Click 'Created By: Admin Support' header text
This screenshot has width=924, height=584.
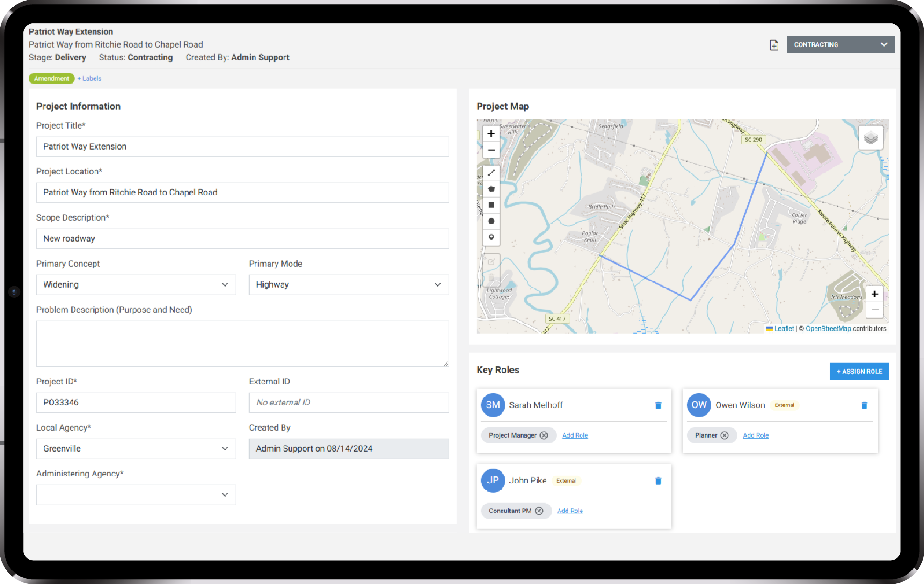pyautogui.click(x=237, y=58)
